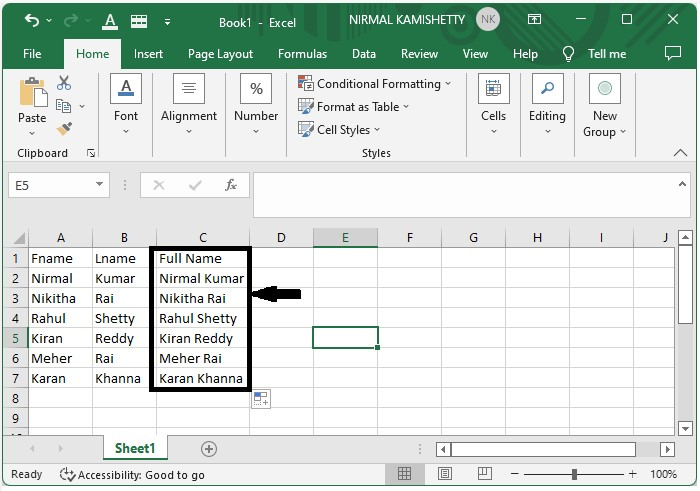Image resolution: width=700 pixels, height=491 pixels.
Task: Open the Conditional Formatting menu
Action: tap(375, 84)
